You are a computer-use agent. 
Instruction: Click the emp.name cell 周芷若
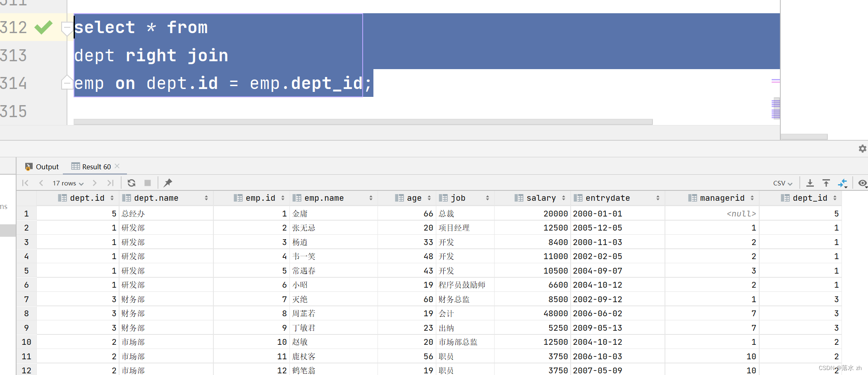point(334,313)
